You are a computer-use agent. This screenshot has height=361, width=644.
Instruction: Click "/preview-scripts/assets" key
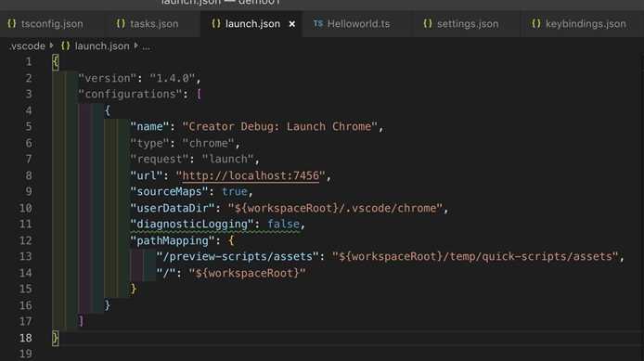238,256
